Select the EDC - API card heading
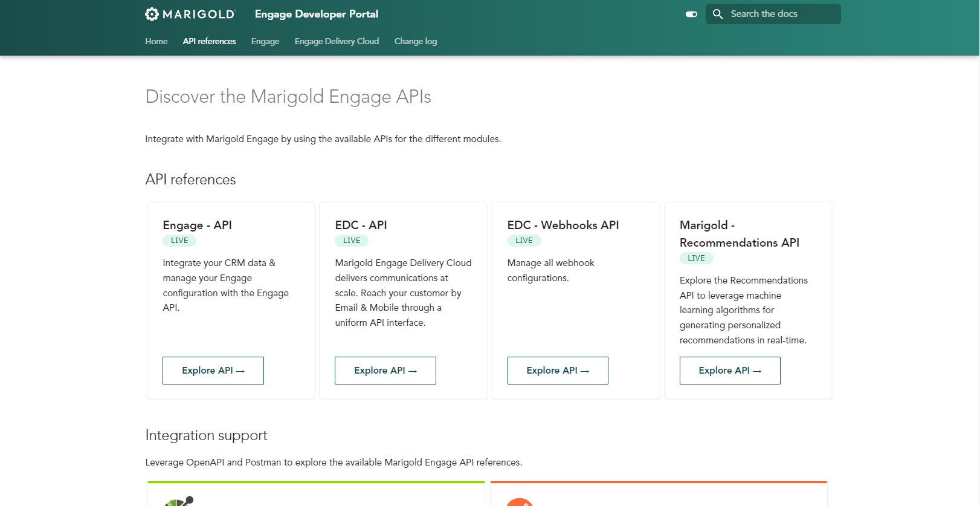The width and height of the screenshot is (980, 506). [x=361, y=225]
